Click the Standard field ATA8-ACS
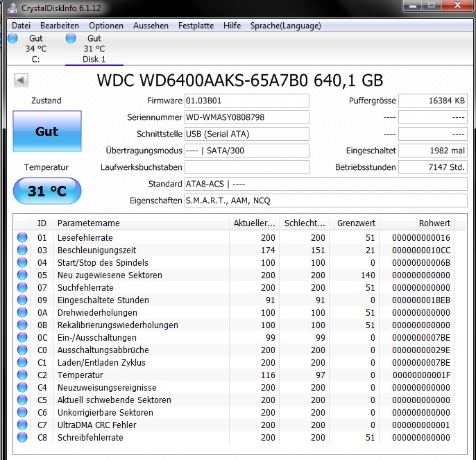476x460 pixels. pyautogui.click(x=325, y=184)
